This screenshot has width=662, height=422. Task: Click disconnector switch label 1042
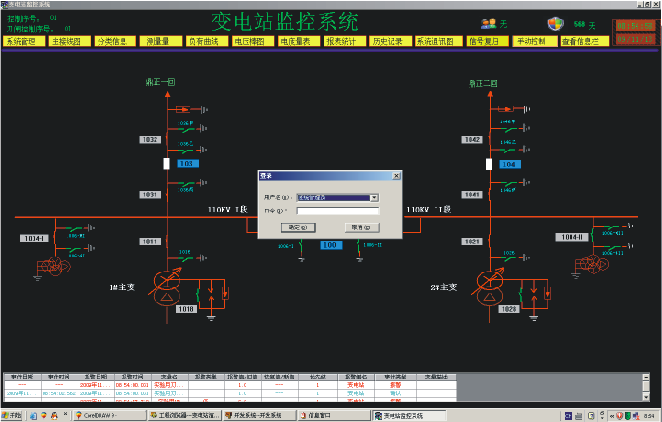pos(474,139)
